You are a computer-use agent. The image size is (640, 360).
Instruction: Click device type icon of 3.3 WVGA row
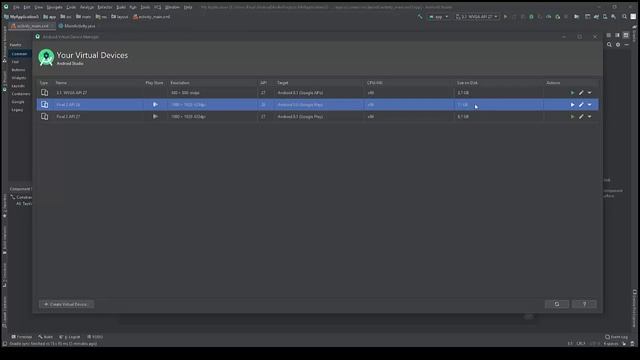[x=44, y=93]
